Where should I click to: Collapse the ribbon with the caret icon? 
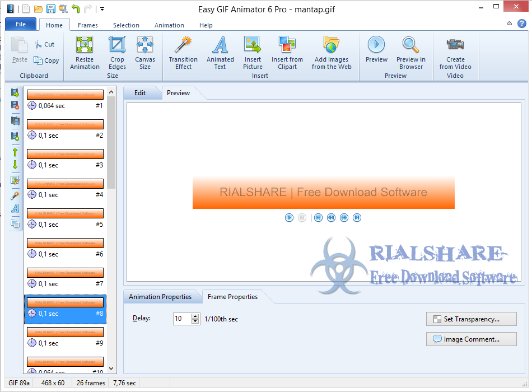509,24
